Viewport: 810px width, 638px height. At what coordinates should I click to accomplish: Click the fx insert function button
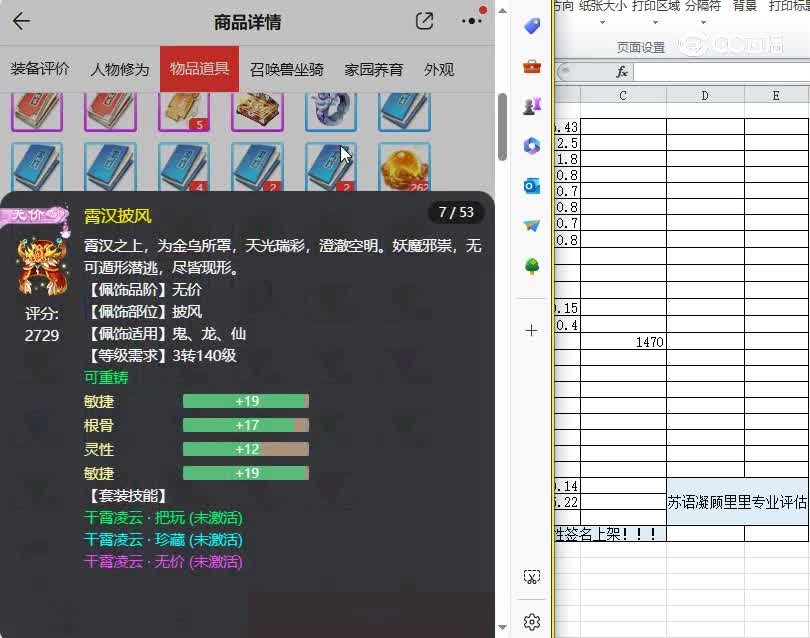coord(621,71)
